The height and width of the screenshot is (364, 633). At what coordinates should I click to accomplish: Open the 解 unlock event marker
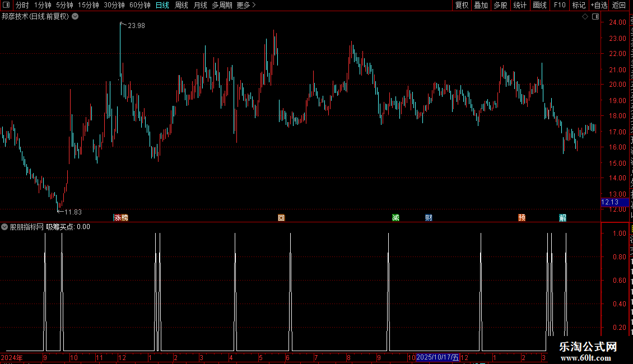tap(563, 218)
